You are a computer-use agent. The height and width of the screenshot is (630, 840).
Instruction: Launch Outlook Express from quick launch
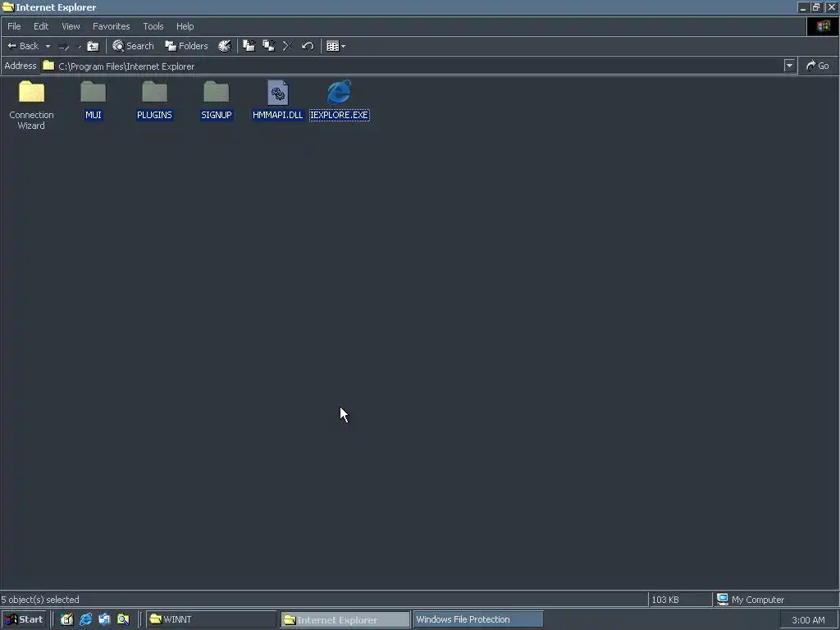click(104, 619)
